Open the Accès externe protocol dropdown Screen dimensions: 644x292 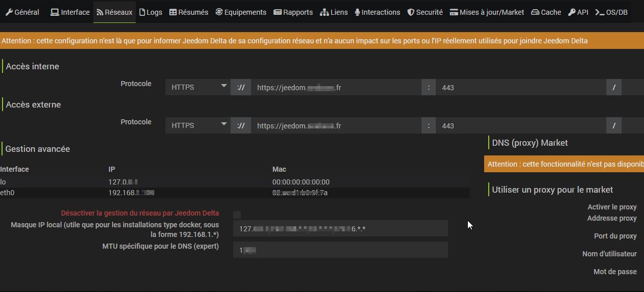pos(198,125)
